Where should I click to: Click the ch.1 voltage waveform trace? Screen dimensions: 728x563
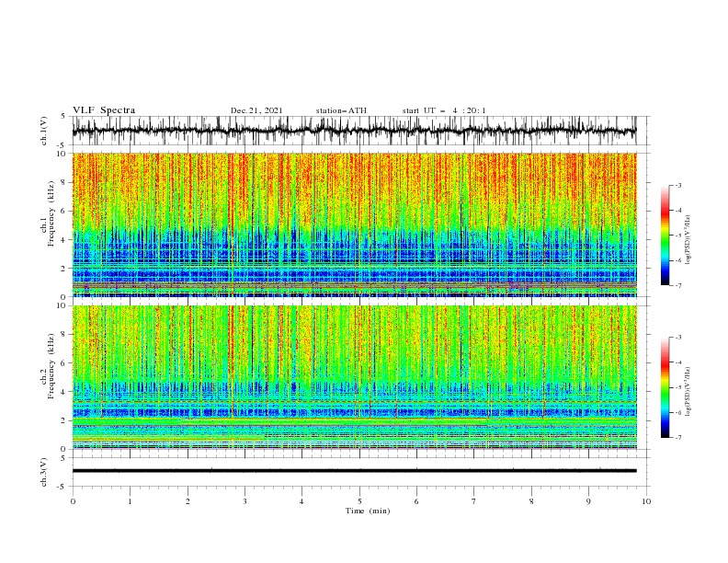coord(354,131)
